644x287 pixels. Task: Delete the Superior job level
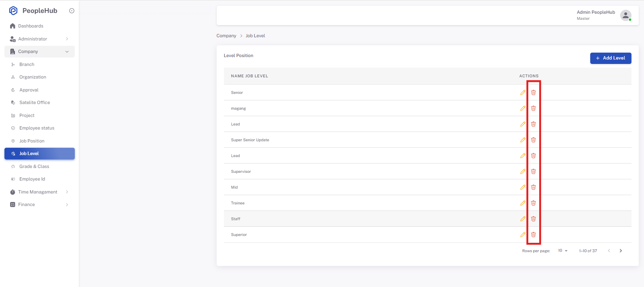click(533, 234)
